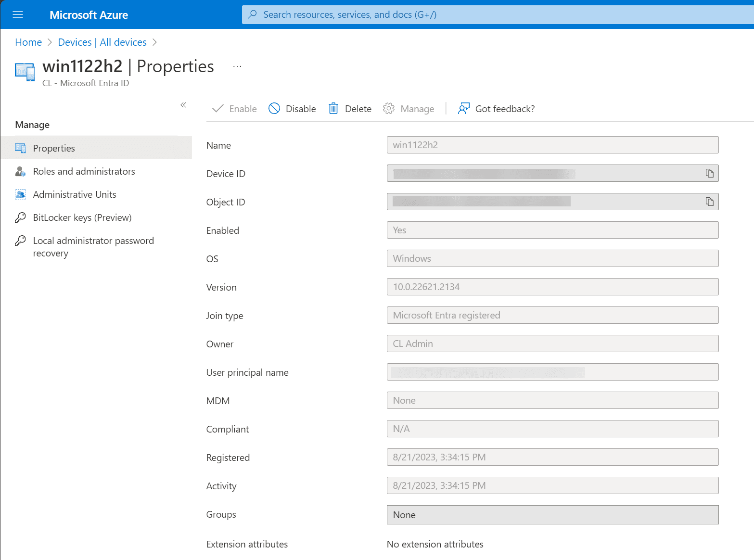The height and width of the screenshot is (560, 754).
Task: Click the Enable checkmark icon
Action: click(x=218, y=109)
